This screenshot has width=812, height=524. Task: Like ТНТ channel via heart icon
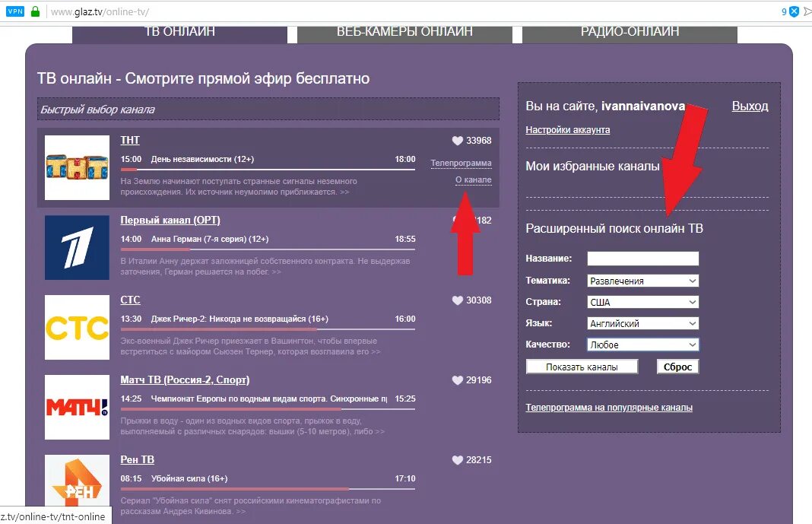point(457,141)
